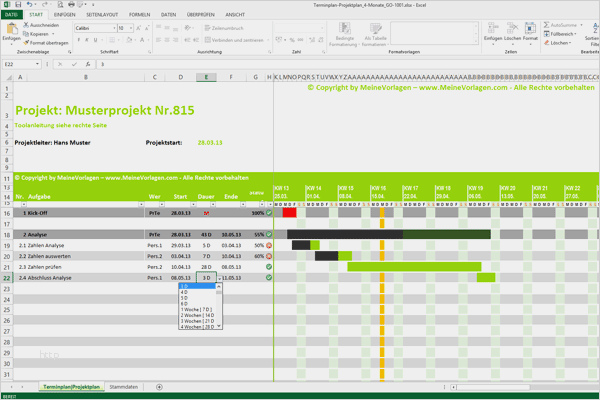Add a new sheet with plus icon

click(159, 387)
